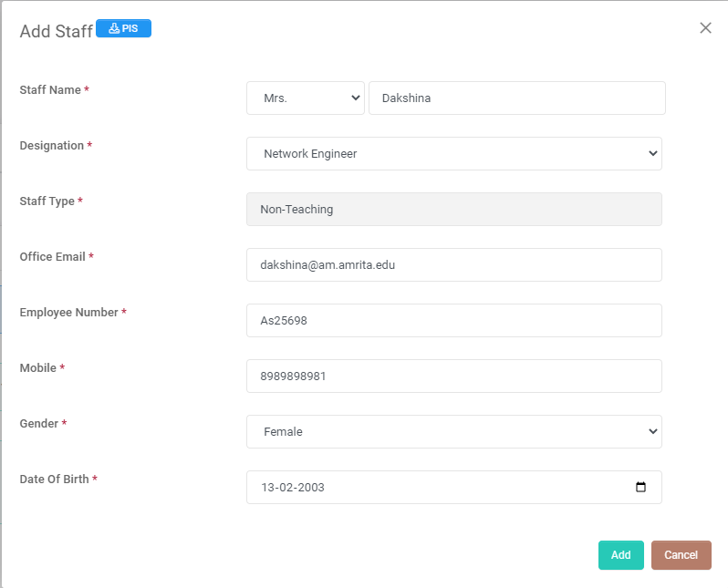
Task: Click the PIS badge next to Add Staff
Action: pos(123,28)
